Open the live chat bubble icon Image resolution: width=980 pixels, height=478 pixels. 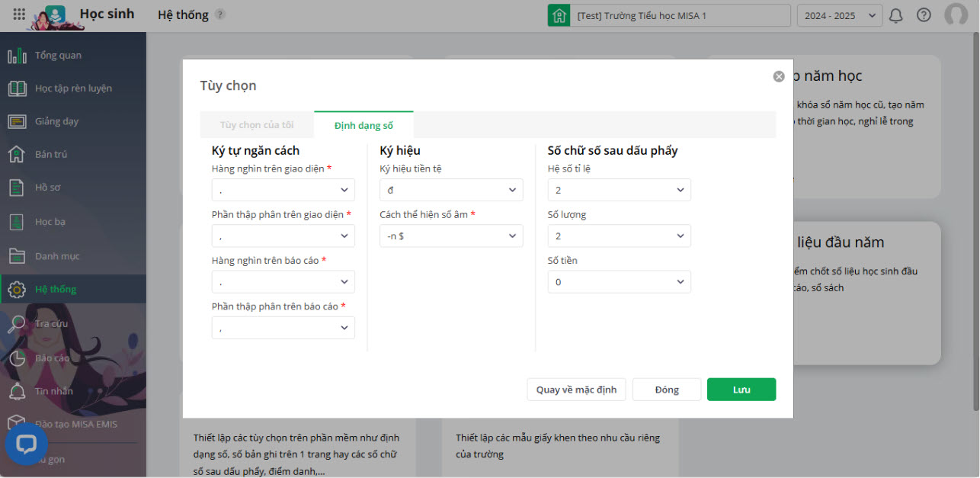26,444
